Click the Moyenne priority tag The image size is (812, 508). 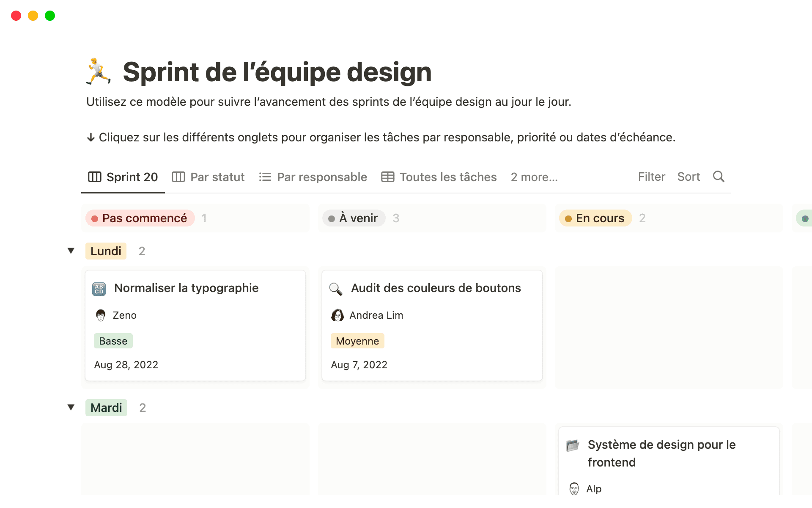(x=357, y=341)
